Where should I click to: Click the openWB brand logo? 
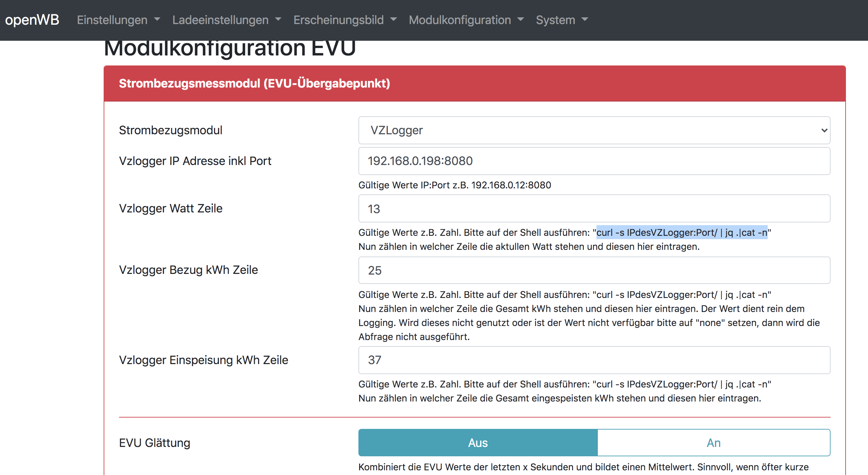[32, 20]
